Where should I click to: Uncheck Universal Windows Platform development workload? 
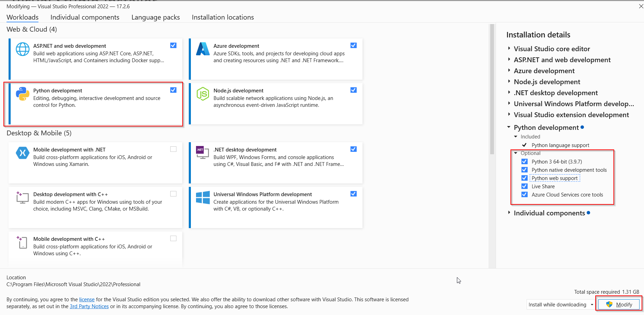click(x=354, y=194)
